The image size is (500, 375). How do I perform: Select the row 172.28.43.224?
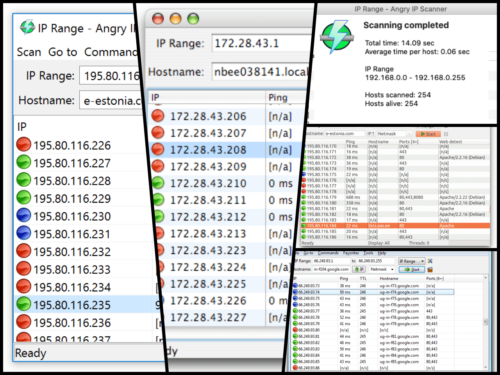click(224, 267)
